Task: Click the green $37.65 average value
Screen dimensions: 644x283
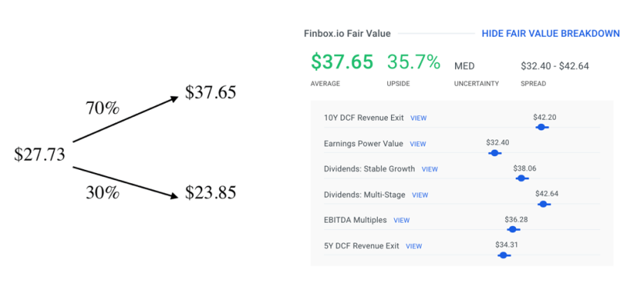Action: pos(342,62)
